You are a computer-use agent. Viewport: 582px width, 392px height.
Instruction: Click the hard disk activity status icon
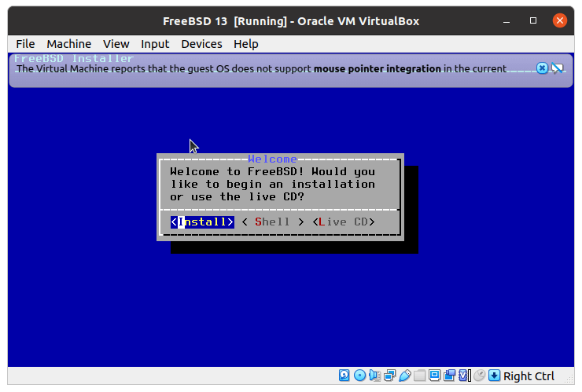click(x=344, y=376)
